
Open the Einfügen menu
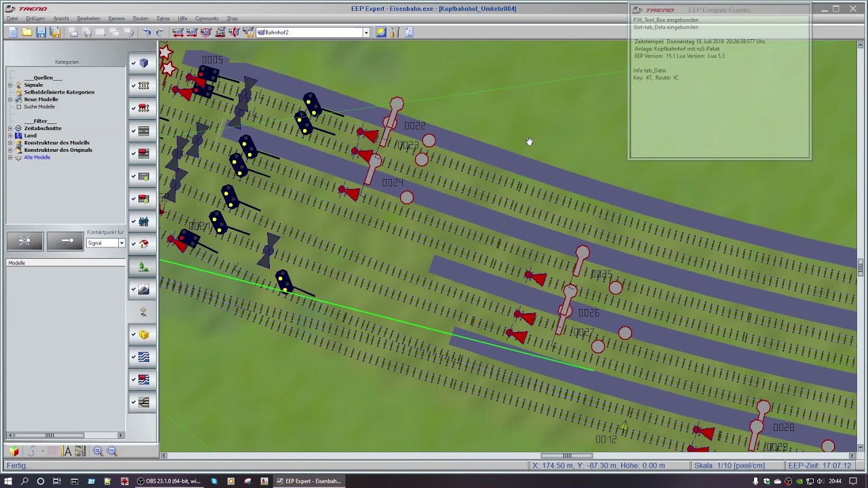[35, 18]
